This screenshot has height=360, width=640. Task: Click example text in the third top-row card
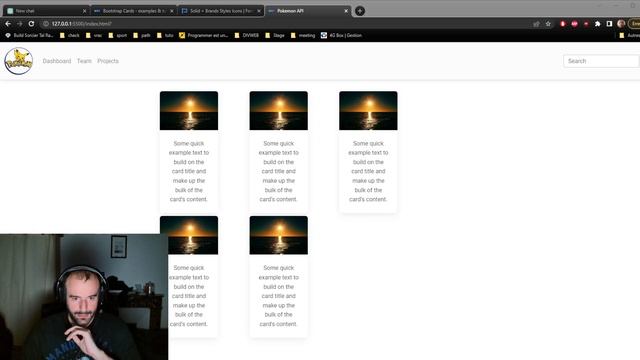click(368, 171)
